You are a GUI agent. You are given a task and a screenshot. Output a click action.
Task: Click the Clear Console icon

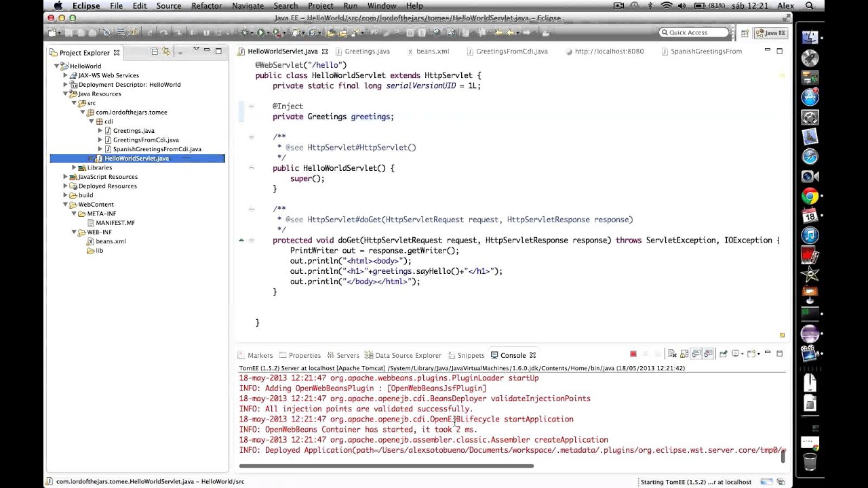click(672, 354)
